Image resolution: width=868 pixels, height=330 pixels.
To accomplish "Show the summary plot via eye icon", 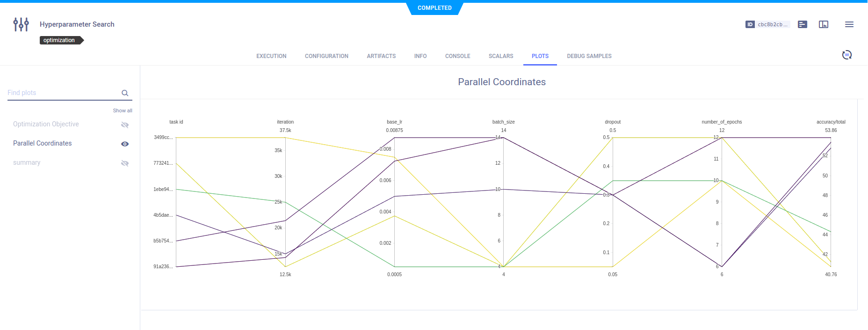I will [125, 163].
